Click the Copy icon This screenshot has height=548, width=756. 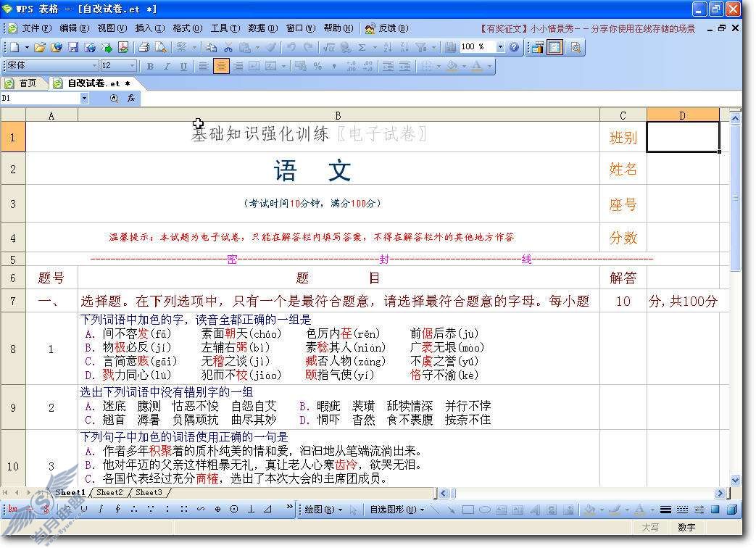211,47
